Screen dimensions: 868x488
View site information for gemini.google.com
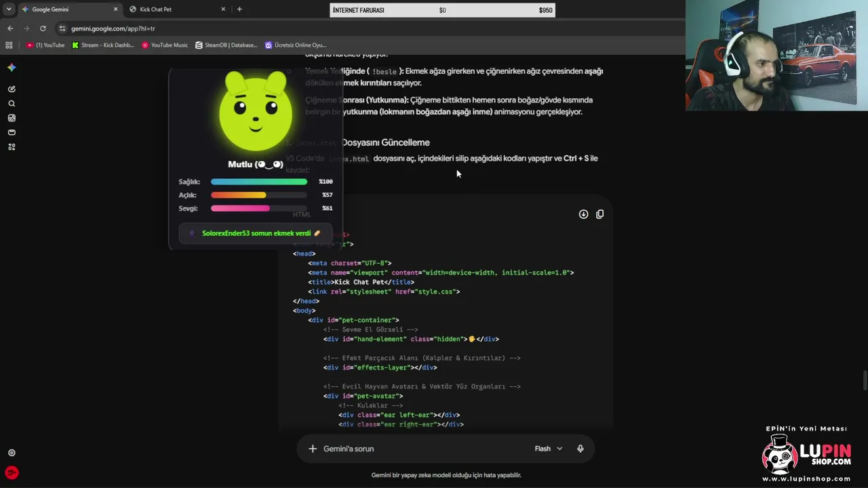(x=62, y=28)
